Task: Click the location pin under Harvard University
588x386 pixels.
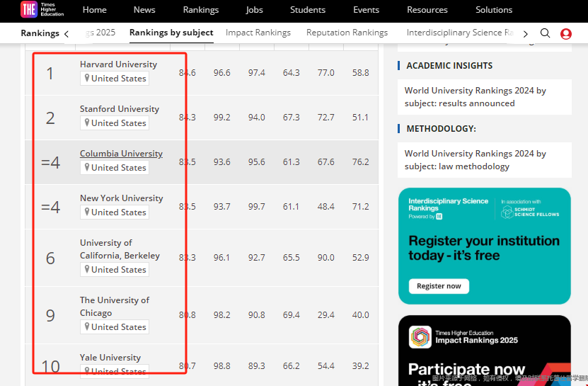Action: click(x=86, y=78)
